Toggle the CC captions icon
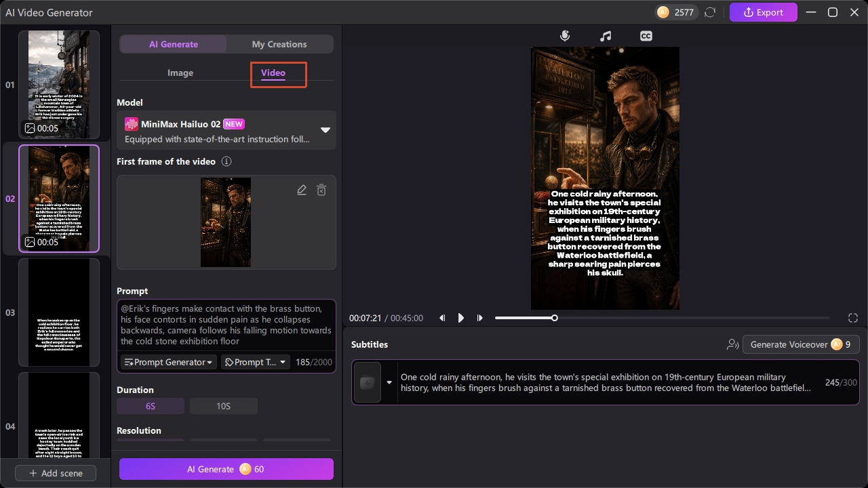 646,36
